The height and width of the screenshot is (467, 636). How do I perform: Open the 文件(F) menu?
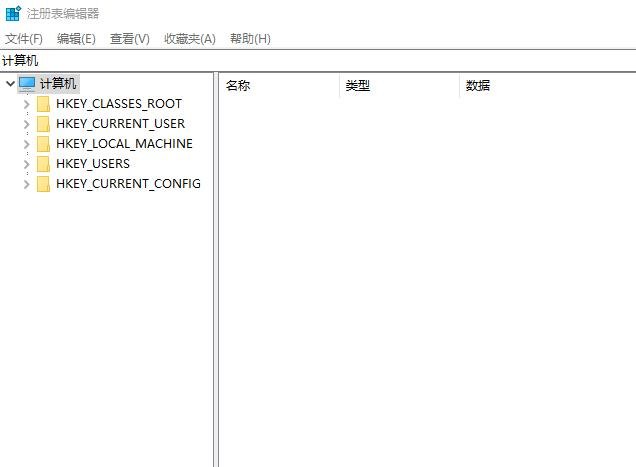24,39
